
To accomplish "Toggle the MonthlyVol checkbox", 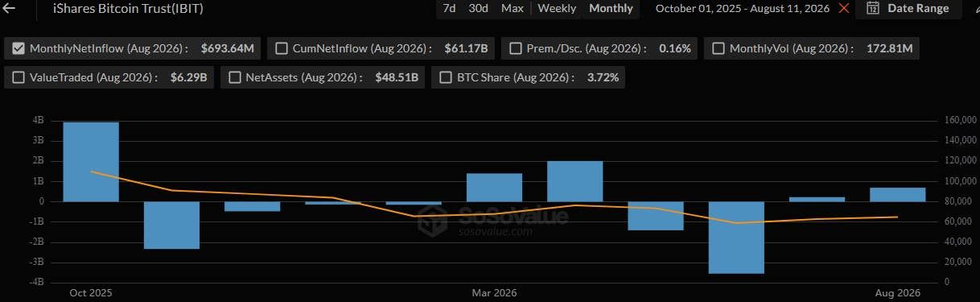I will [x=719, y=48].
